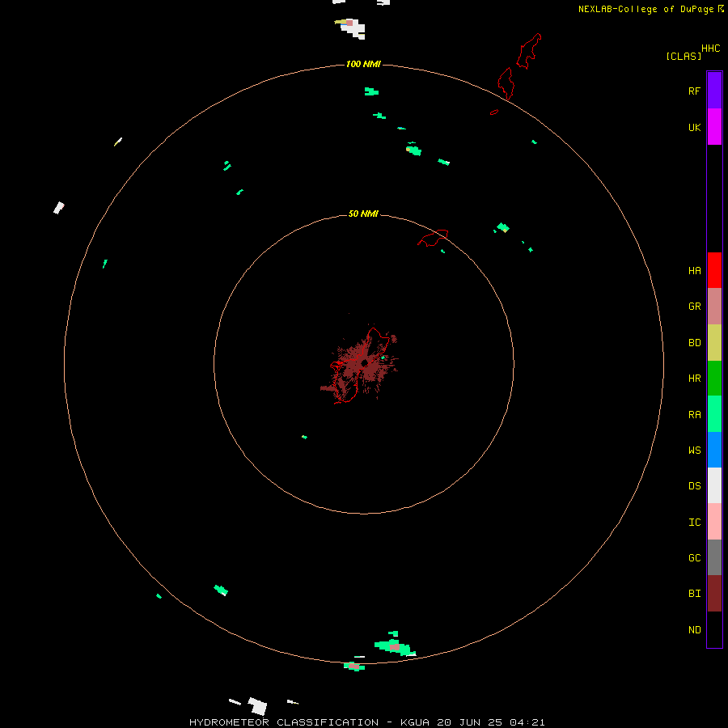Viewport: 728px width, 728px height.
Task: Click the GR legend label
Action: (694, 307)
